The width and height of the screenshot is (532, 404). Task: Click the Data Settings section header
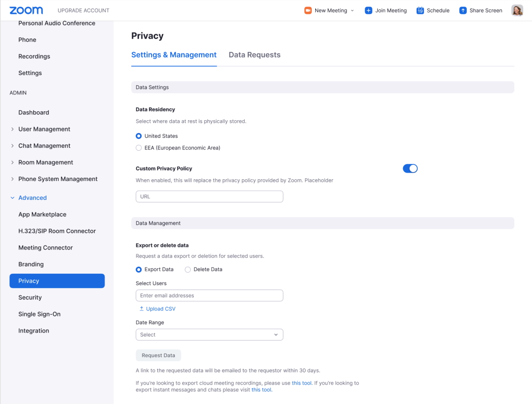(x=323, y=87)
